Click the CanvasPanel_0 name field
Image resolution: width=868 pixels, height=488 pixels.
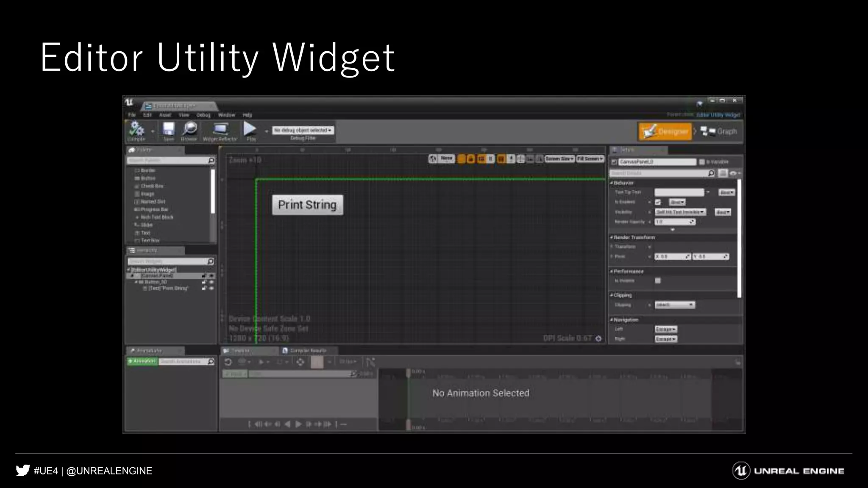(657, 162)
